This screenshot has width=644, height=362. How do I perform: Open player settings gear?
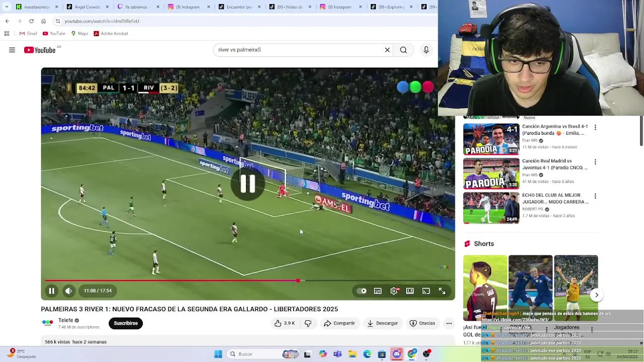[x=394, y=291]
